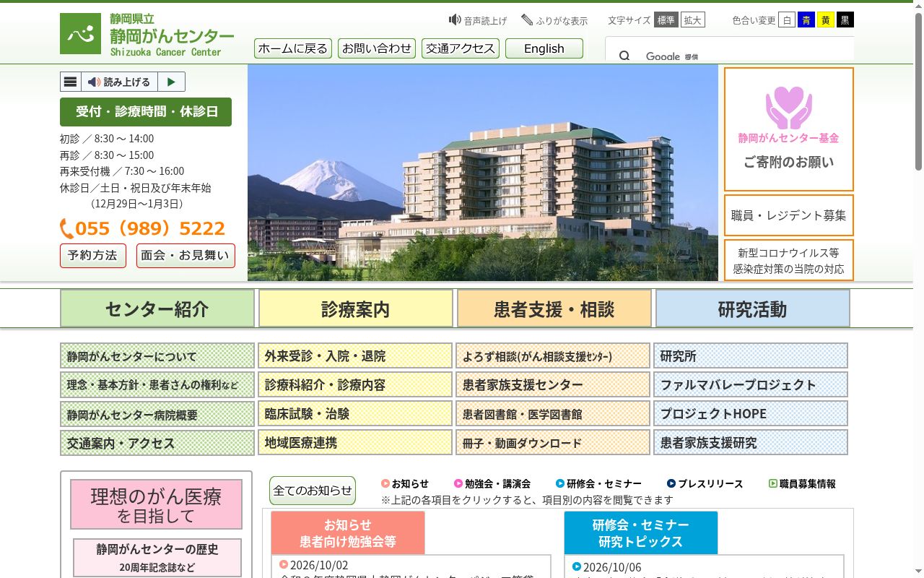The width and height of the screenshot is (924, 578).
Task: Open the pink heart 基金 donation banner
Action: click(x=789, y=129)
